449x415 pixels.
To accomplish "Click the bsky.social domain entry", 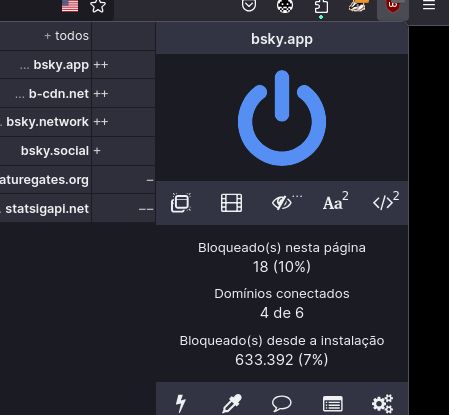I will coord(55,151).
